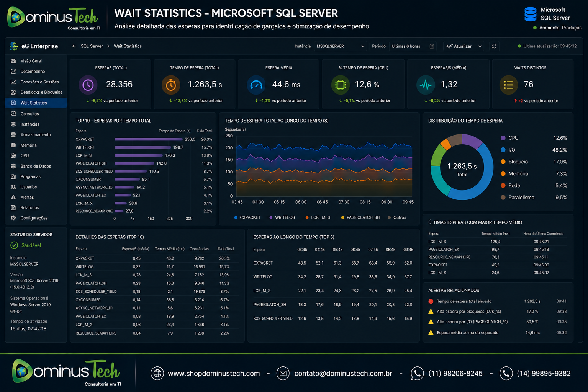
Task: Toggle LCK_M_S series in chart legend
Action: [318, 217]
